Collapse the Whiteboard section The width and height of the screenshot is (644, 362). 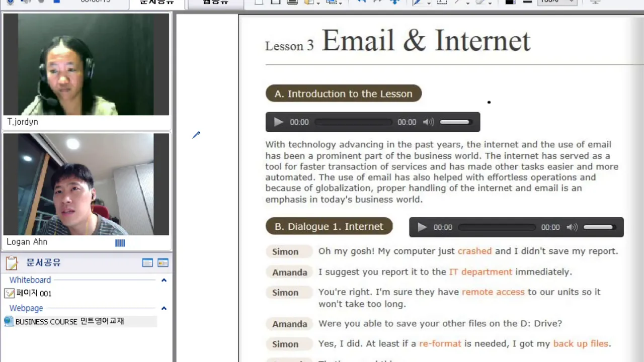coord(164,280)
